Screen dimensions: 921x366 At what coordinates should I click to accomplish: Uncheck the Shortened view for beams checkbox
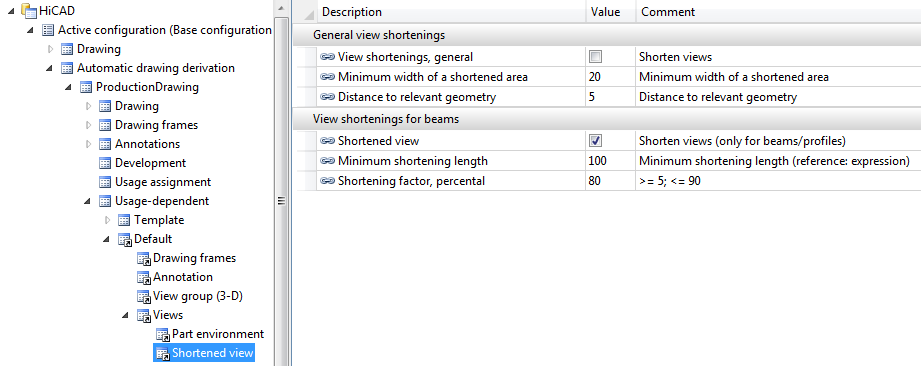[596, 141]
